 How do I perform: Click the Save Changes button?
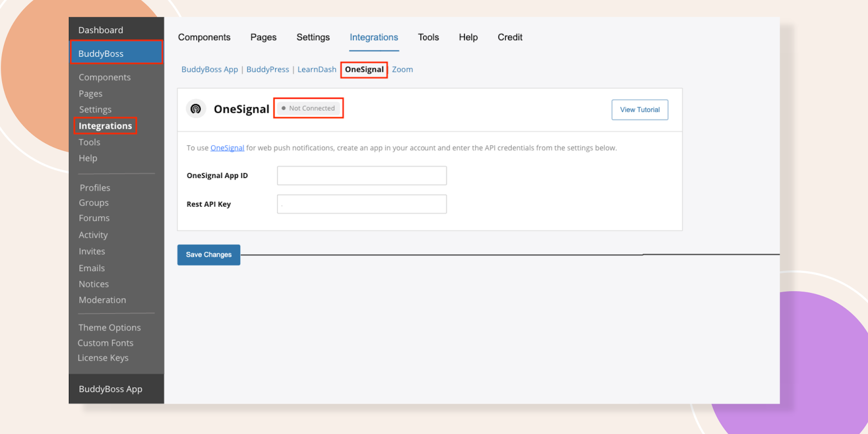click(x=209, y=254)
